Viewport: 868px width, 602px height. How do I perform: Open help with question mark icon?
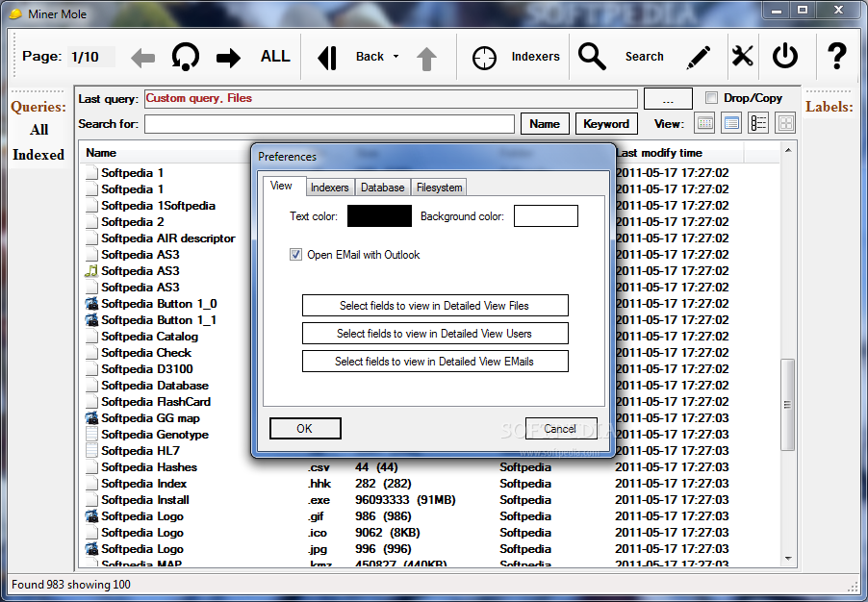[x=837, y=57]
